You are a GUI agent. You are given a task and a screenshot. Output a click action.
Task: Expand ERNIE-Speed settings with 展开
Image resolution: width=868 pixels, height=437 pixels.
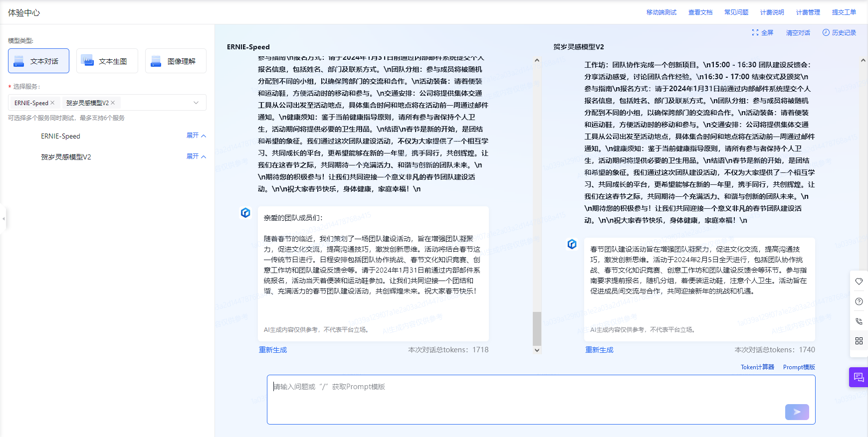pos(196,136)
